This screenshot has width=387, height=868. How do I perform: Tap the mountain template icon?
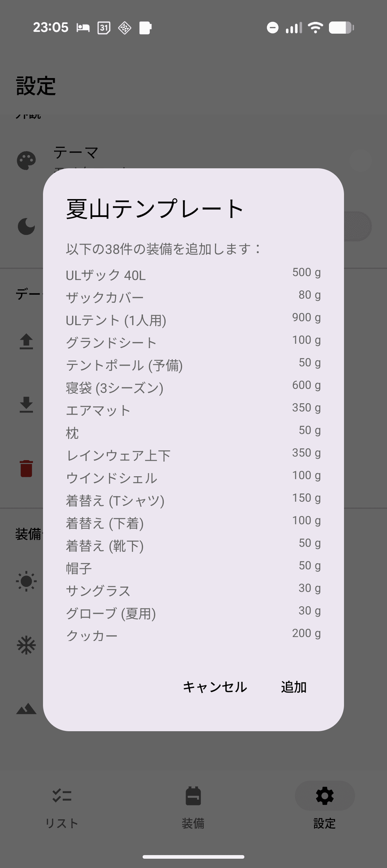(x=26, y=709)
